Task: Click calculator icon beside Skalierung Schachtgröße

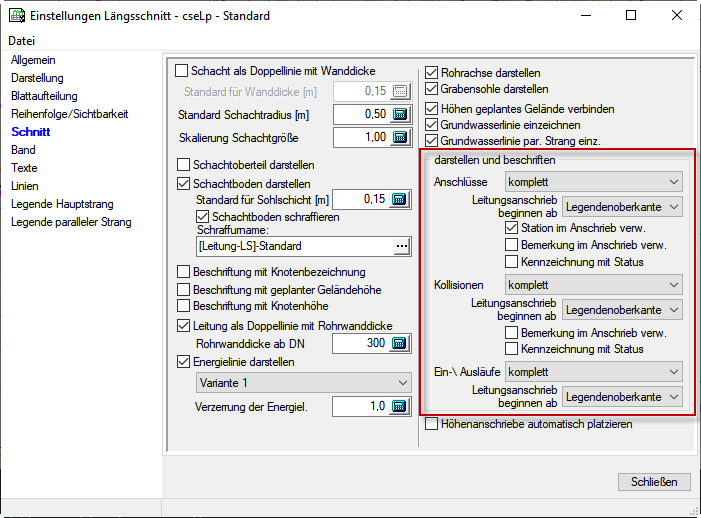Action: 400,137
